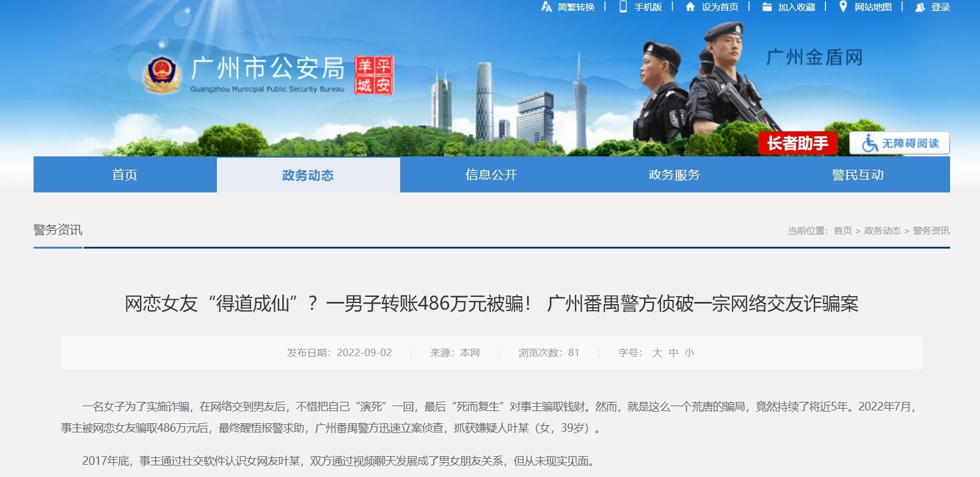Set font size to 小

click(689, 353)
